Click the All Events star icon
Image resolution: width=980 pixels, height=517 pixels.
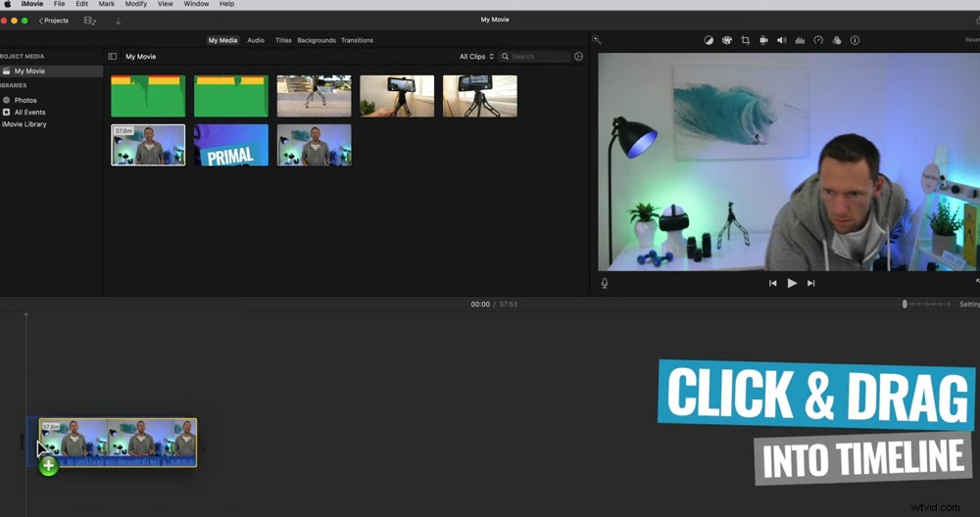[x=6, y=112]
